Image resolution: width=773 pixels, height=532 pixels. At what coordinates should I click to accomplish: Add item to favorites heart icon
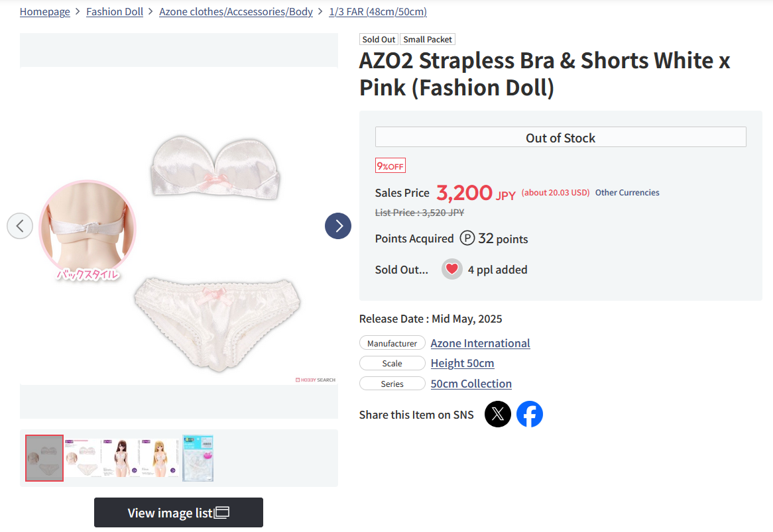[x=451, y=269]
